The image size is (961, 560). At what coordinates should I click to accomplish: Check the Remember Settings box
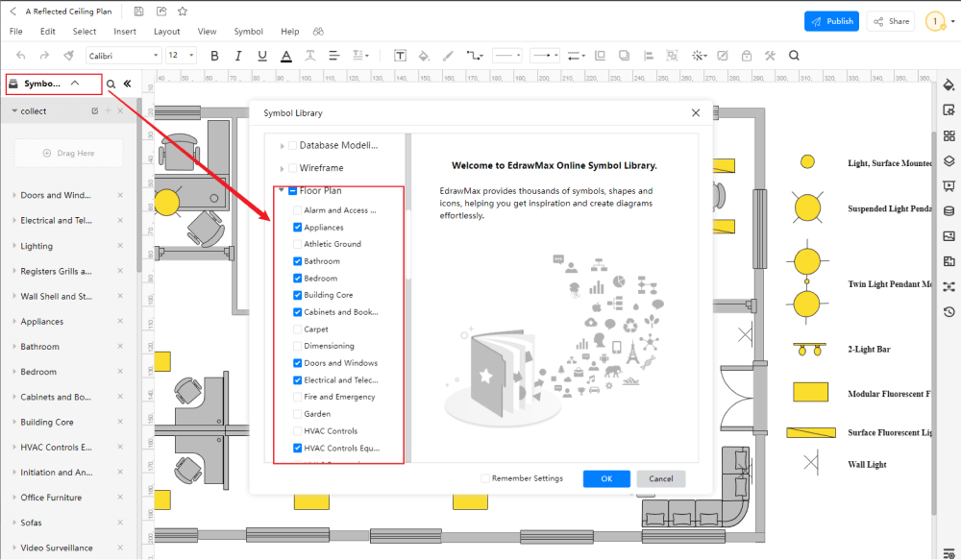485,478
